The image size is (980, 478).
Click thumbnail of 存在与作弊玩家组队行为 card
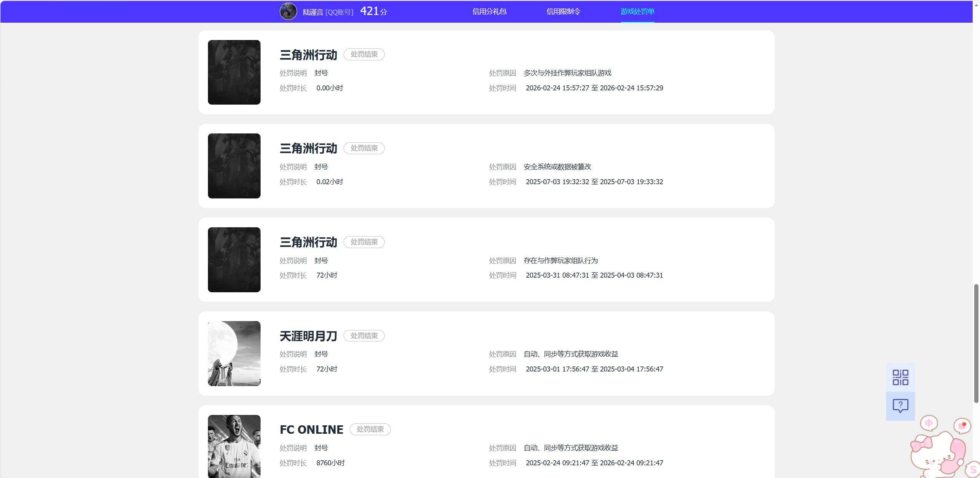[234, 260]
